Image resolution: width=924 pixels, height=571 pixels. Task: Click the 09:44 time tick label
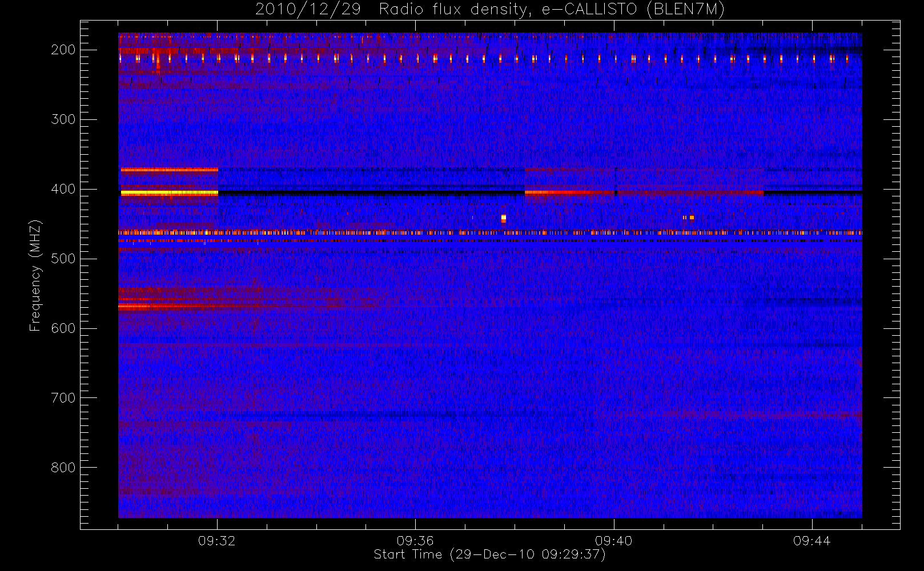pyautogui.click(x=812, y=541)
